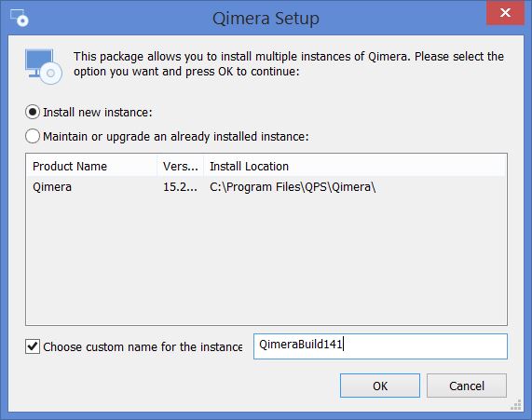Click the Install Location column header
This screenshot has width=532, height=420.
(x=355, y=166)
